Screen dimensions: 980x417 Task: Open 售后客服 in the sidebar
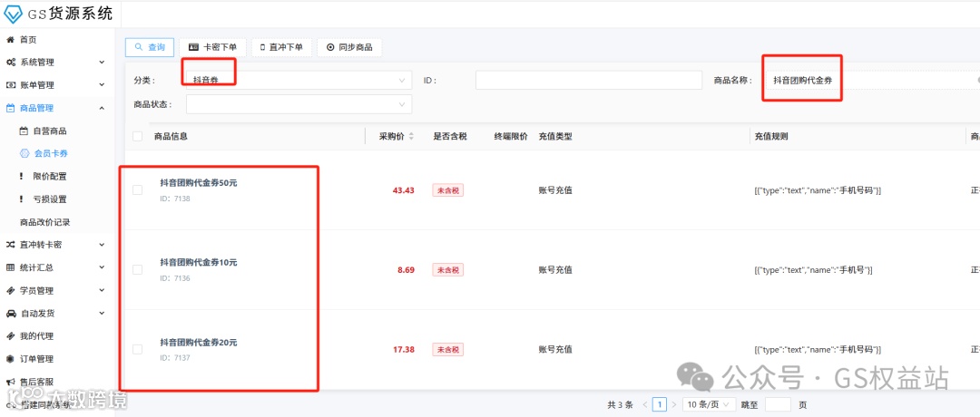click(x=37, y=382)
